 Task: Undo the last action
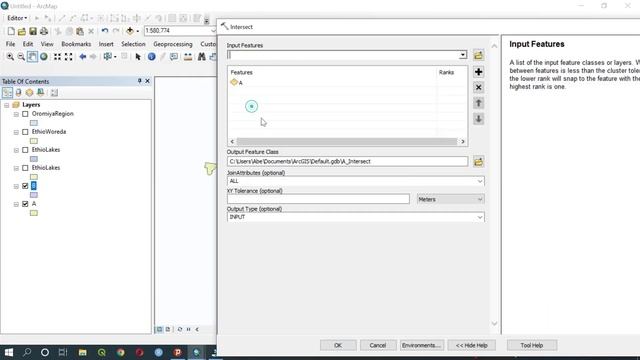point(105,31)
